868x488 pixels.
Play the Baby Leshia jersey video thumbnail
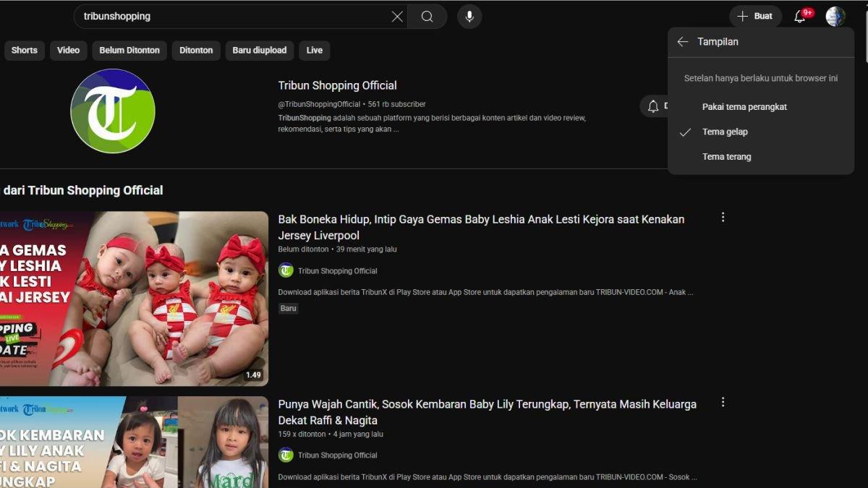coord(134,298)
